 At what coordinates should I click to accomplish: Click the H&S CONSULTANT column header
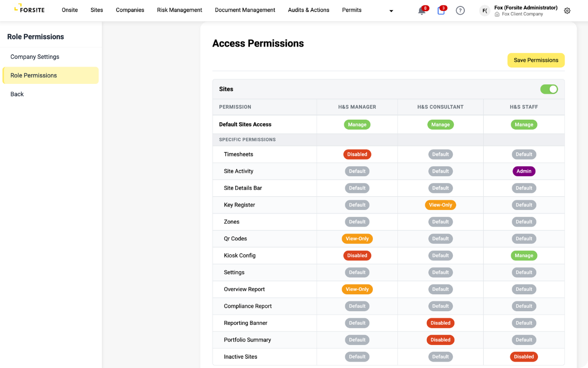pyautogui.click(x=441, y=107)
